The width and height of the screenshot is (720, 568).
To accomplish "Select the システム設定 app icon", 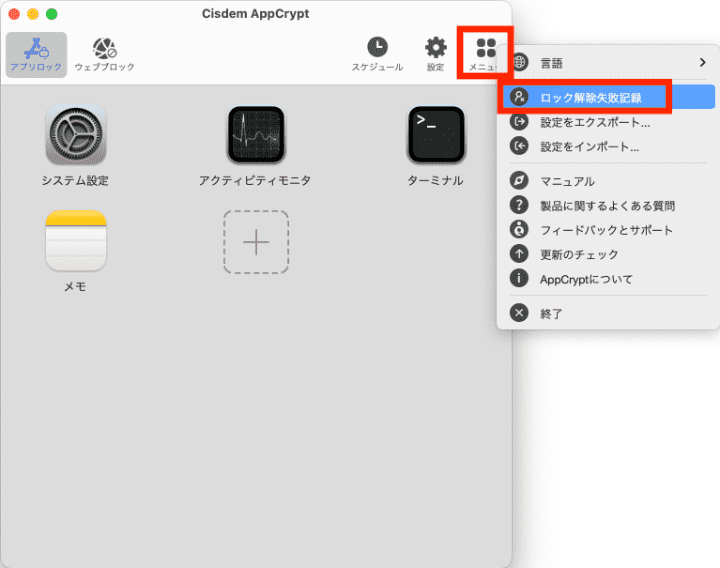I will [76, 134].
